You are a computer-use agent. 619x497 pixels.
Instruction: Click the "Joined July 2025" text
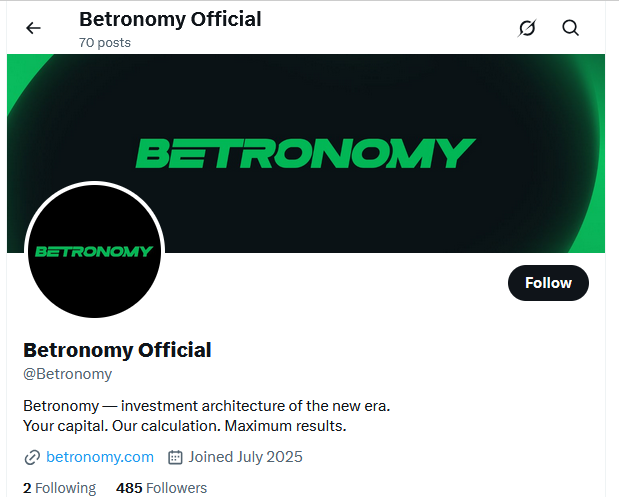pyautogui.click(x=244, y=457)
